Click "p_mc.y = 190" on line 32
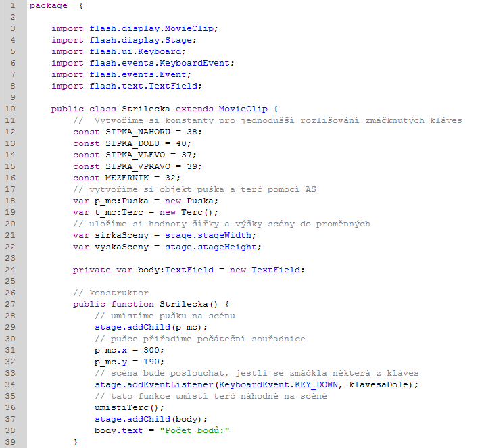Viewport: 482px width, 448px height. (127, 362)
